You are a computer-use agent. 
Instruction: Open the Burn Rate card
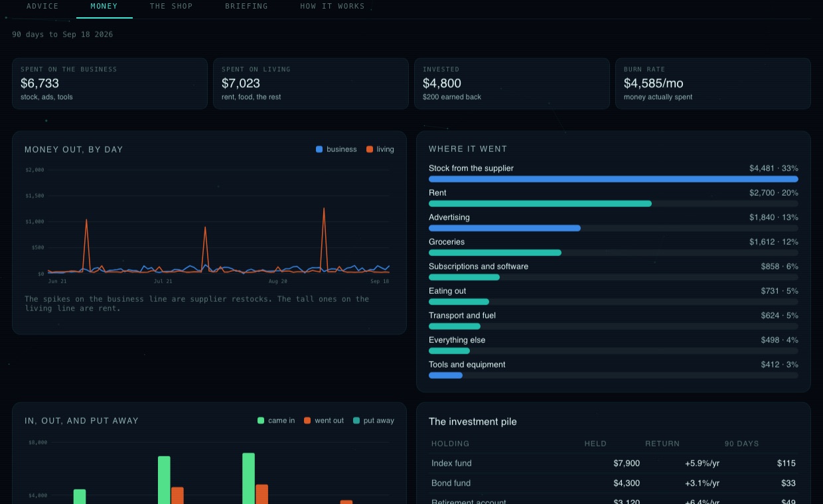point(713,84)
